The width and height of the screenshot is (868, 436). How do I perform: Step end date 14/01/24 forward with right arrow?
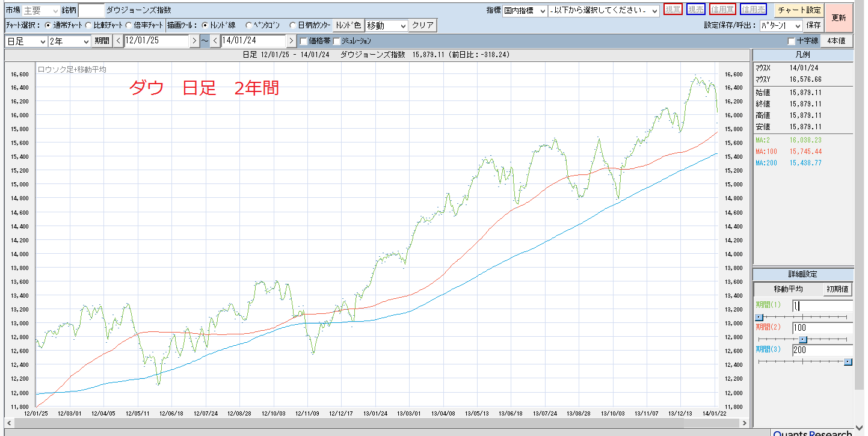pos(292,41)
